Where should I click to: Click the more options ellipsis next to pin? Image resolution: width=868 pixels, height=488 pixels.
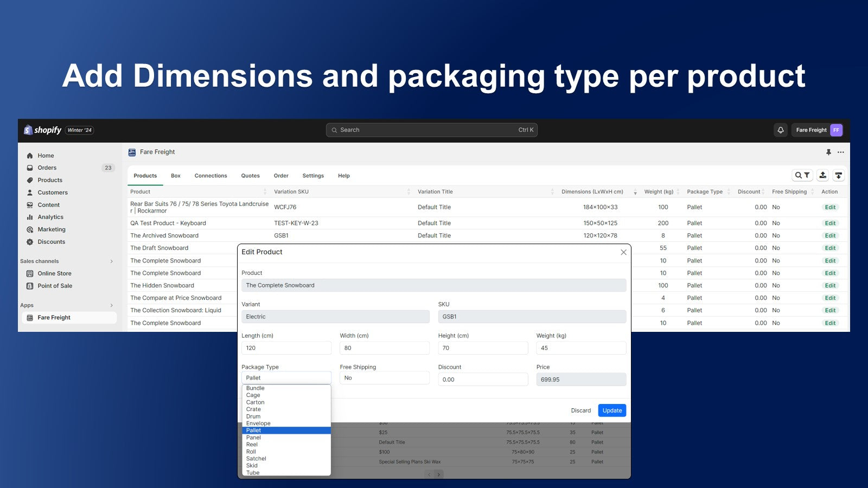point(841,152)
